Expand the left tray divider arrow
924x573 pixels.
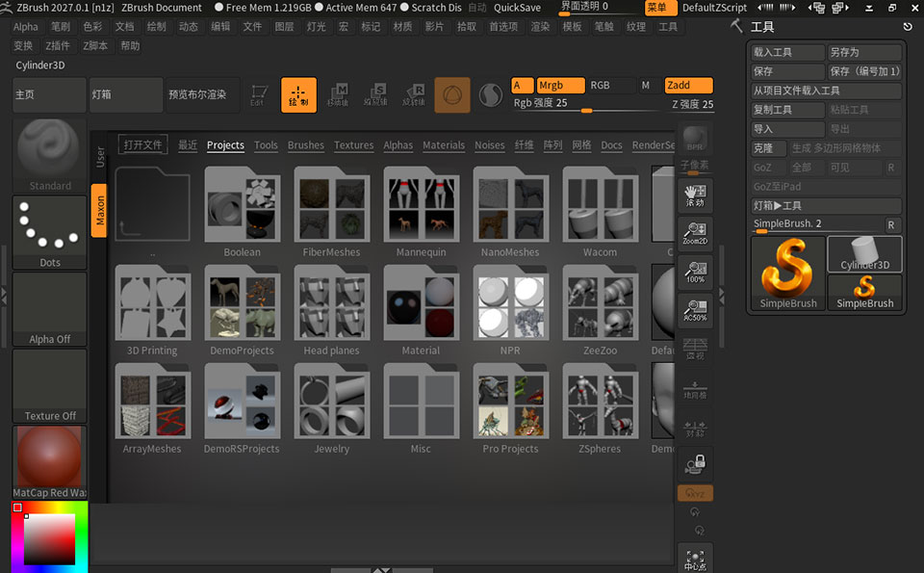(x=4, y=296)
